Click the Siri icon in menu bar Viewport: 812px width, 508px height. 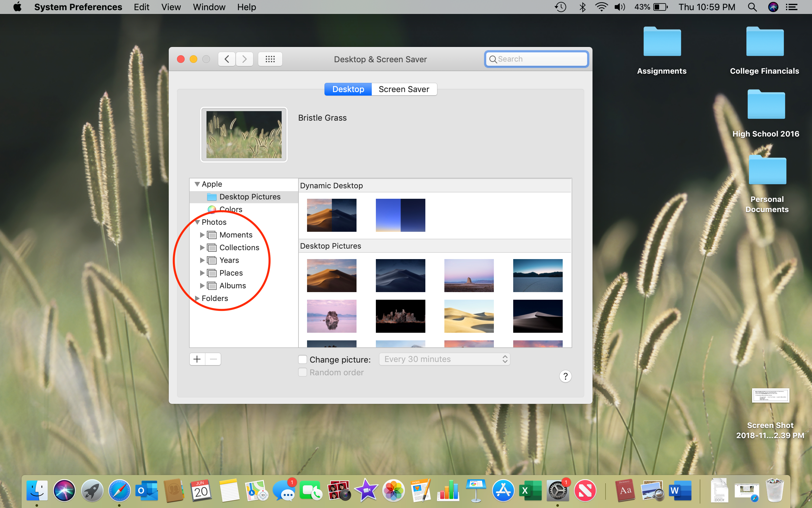pos(773,7)
